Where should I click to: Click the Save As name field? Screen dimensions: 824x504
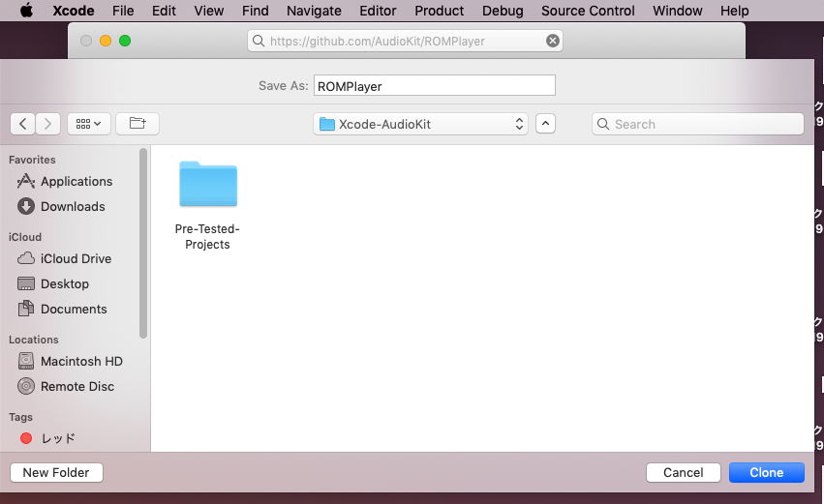435,85
